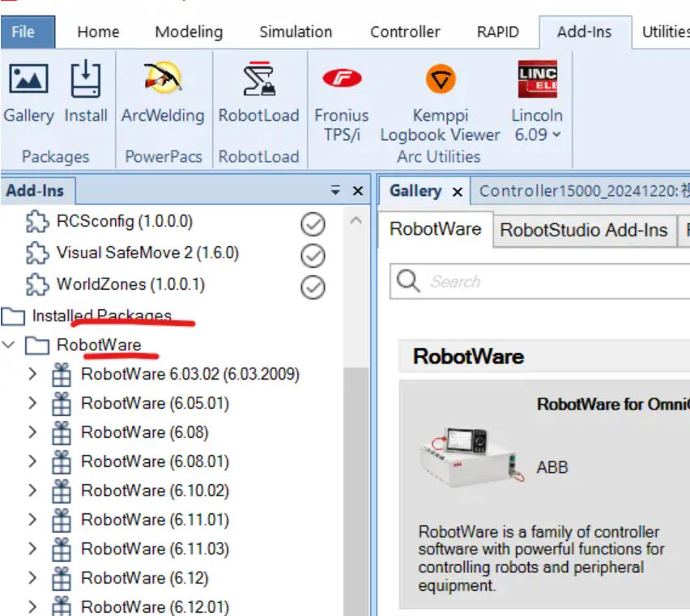Click the search magnifier icon in Gallery
This screenshot has width=690, height=616.
pyautogui.click(x=409, y=282)
